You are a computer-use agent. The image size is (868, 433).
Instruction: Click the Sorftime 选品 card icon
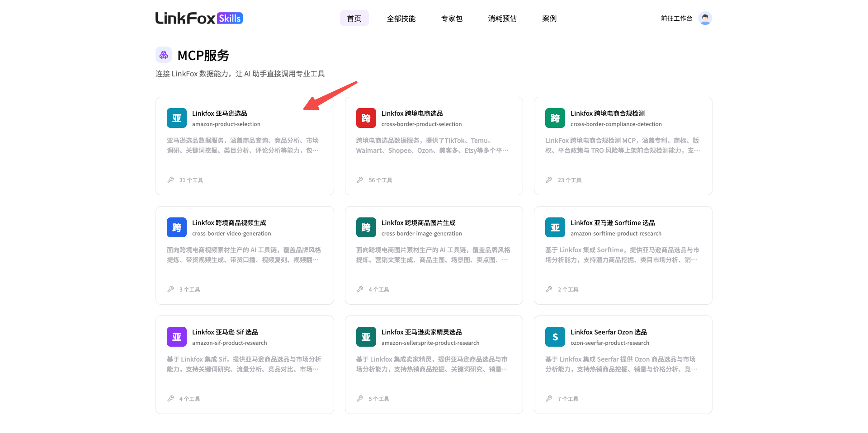click(x=555, y=227)
